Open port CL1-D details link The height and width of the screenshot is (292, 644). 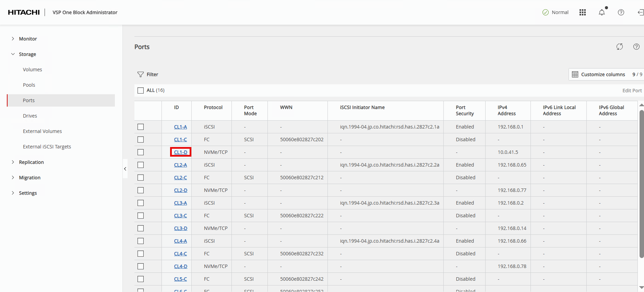coord(181,152)
